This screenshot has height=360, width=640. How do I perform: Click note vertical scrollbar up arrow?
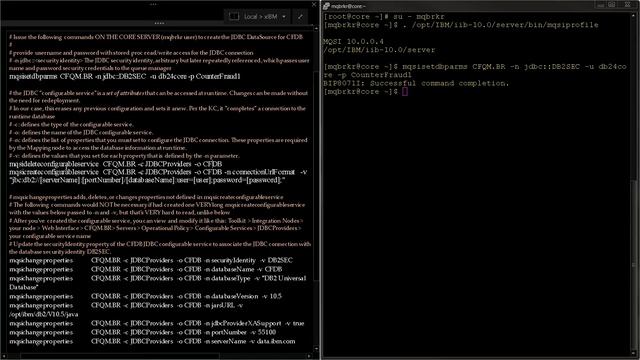coord(316,29)
